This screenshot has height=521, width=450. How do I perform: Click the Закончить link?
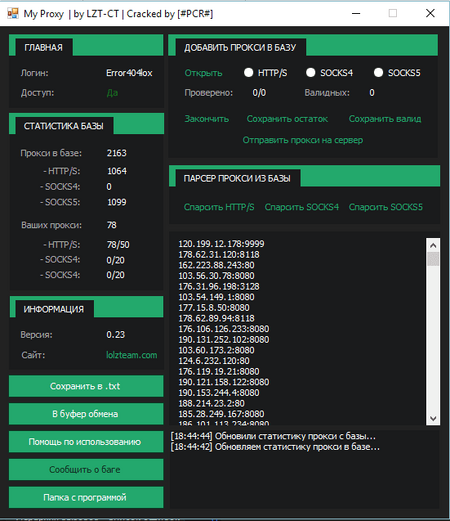tap(207, 119)
